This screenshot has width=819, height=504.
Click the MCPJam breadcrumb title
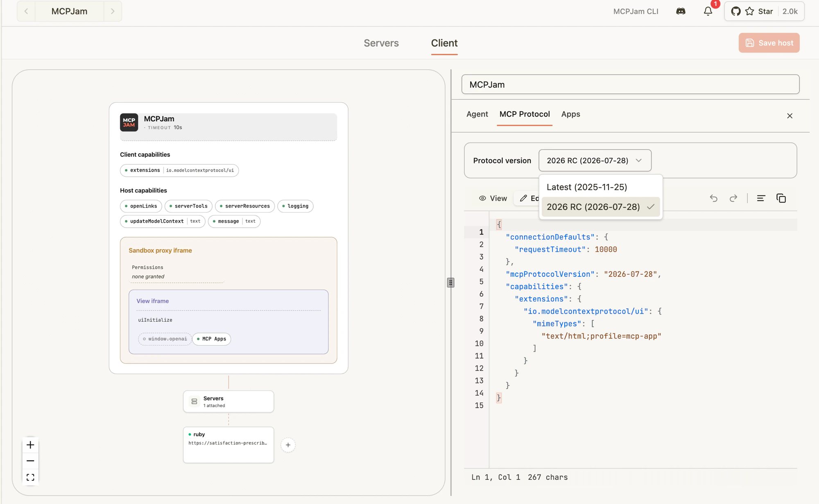tap(69, 11)
